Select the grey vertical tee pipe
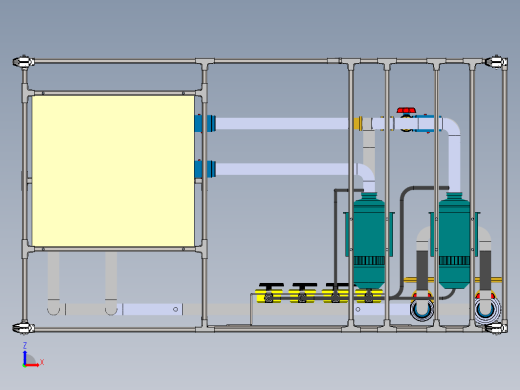The width and height of the screenshot is (520, 390). pos(368,147)
